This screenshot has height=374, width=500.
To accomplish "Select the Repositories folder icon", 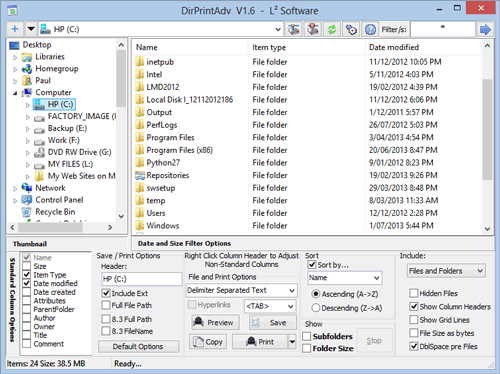I will click(140, 175).
